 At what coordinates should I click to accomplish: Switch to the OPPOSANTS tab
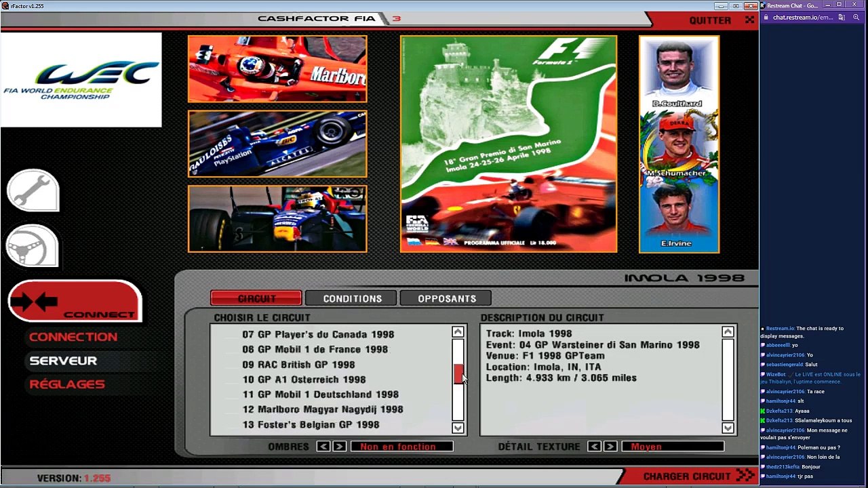tap(446, 298)
